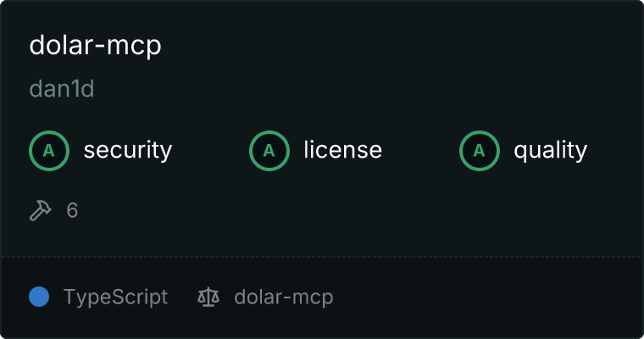Click the TypeScript language label
Viewport: 644px width, 339px height.
tap(115, 297)
